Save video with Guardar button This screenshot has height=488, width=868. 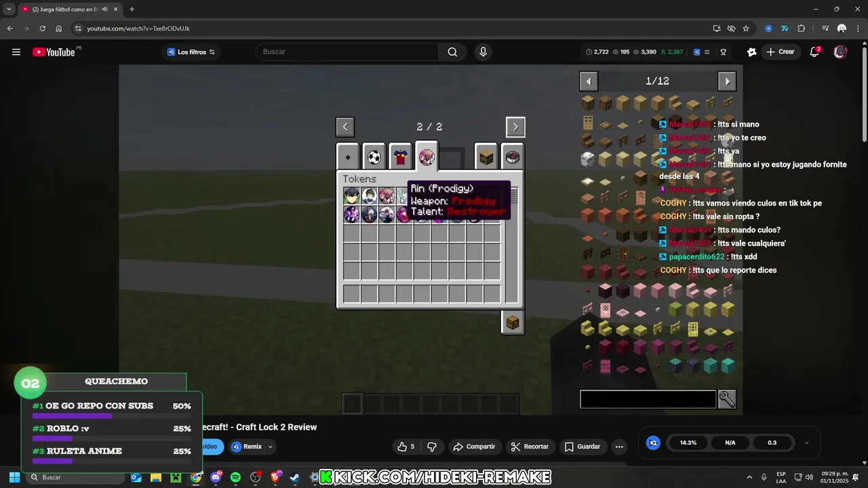583,447
